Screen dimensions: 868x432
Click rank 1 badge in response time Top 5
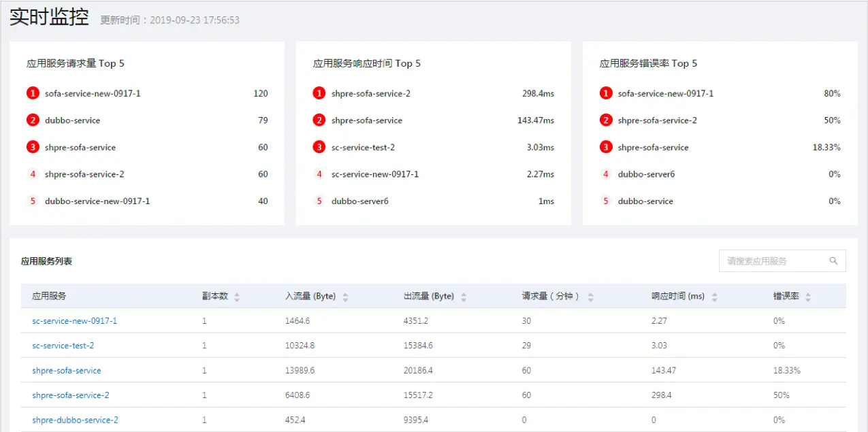pyautogui.click(x=319, y=93)
